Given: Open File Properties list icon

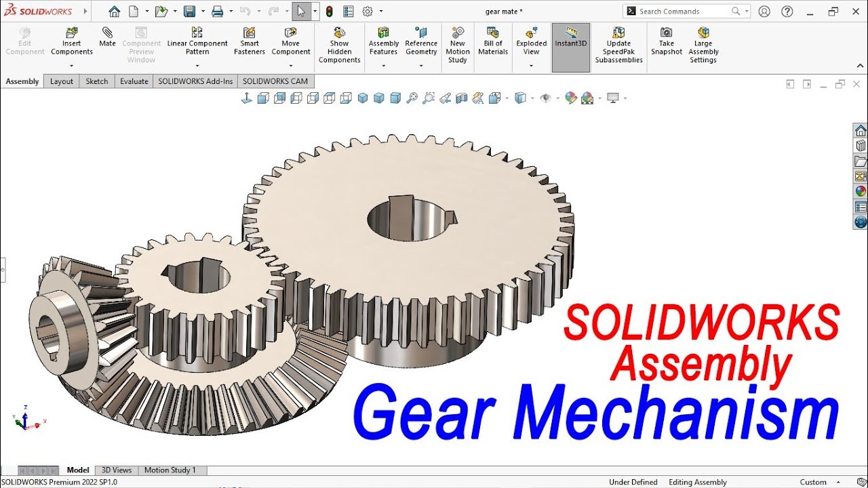Looking at the screenshot, I should click(x=348, y=12).
